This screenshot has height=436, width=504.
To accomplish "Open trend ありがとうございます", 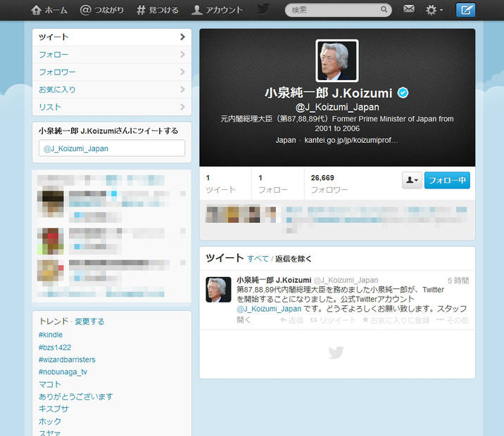I will 76,397.
